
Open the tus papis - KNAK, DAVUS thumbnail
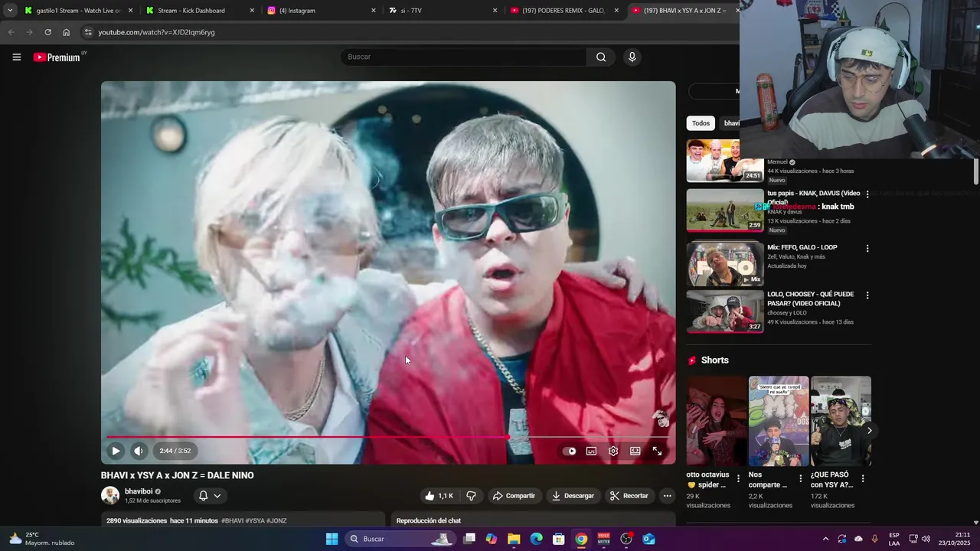[725, 210]
